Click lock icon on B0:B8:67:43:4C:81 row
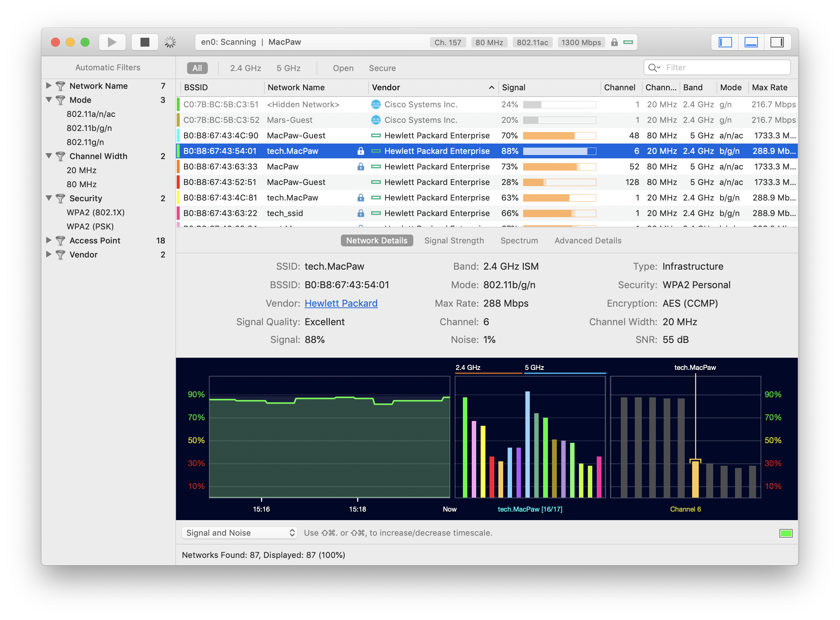Screen dimensions: 840x620 [x=360, y=198]
